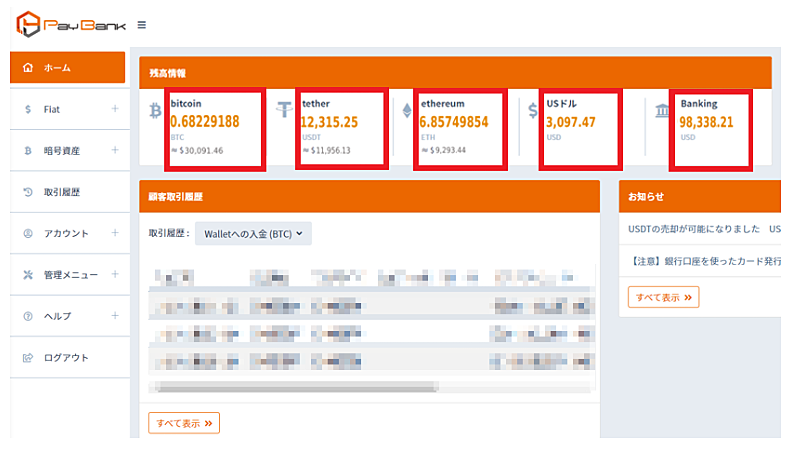The width and height of the screenshot is (790, 452).
Task: Click the tether balance 12,315.25
Action: point(329,122)
